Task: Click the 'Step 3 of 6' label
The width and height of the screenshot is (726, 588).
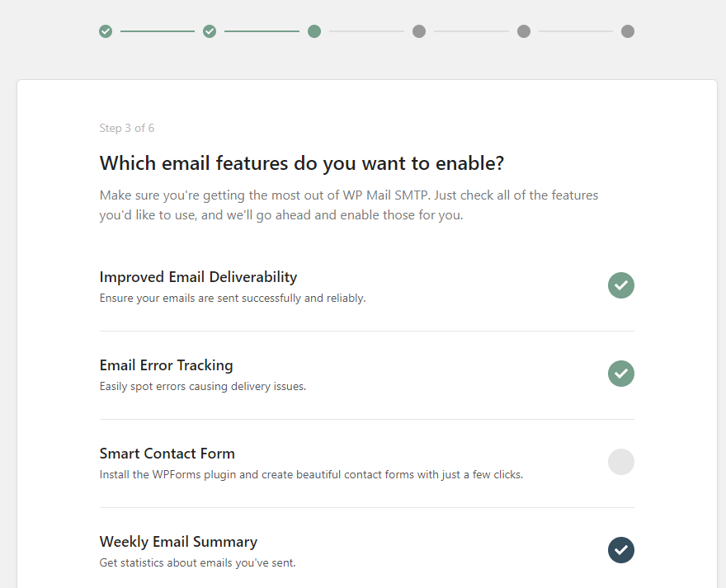Action: (x=127, y=128)
